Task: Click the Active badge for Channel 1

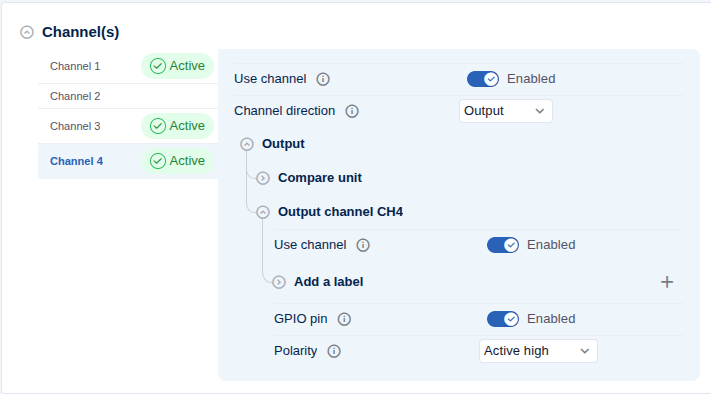Action: tap(177, 66)
